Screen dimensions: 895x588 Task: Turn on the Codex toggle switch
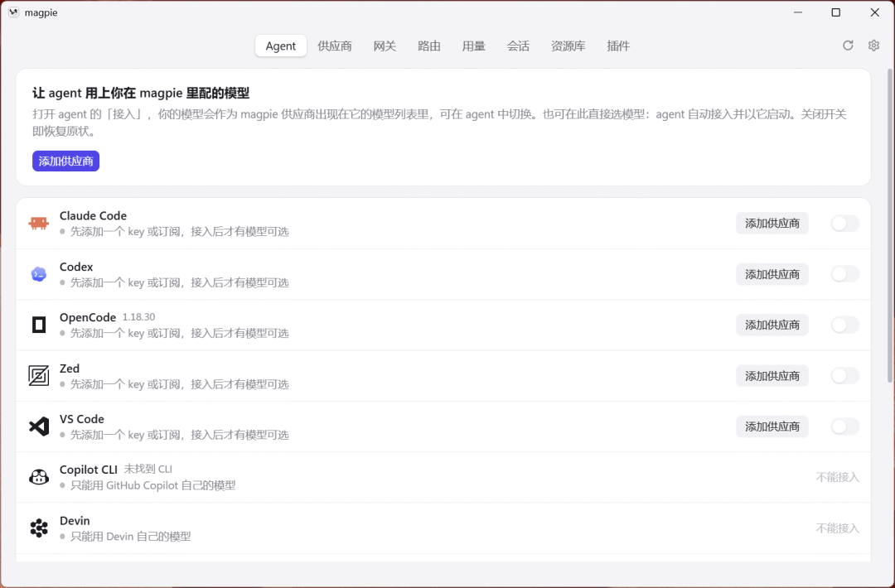click(844, 274)
